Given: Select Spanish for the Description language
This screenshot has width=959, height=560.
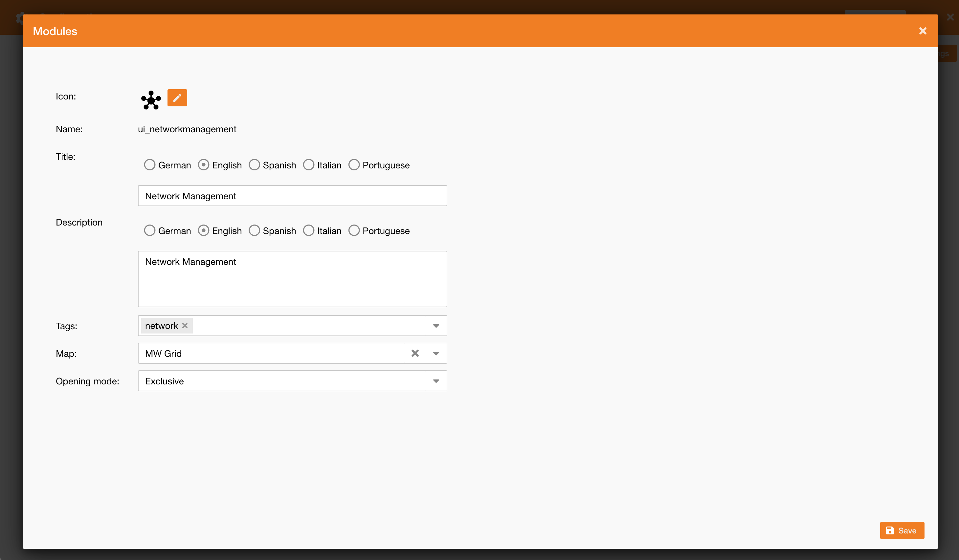Looking at the screenshot, I should [254, 230].
